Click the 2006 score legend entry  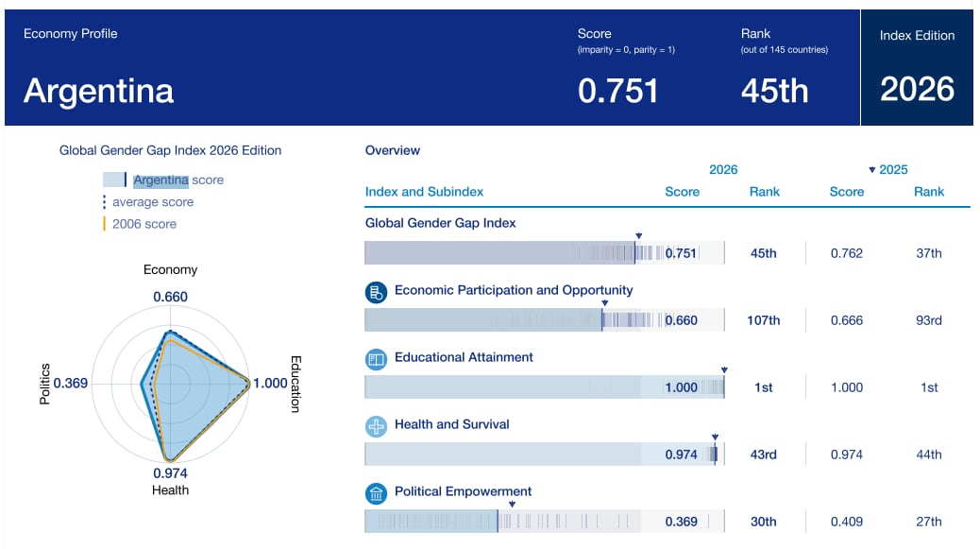(140, 224)
